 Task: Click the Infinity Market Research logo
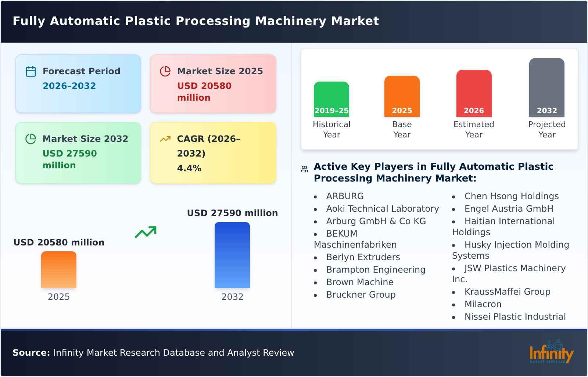[x=551, y=352]
